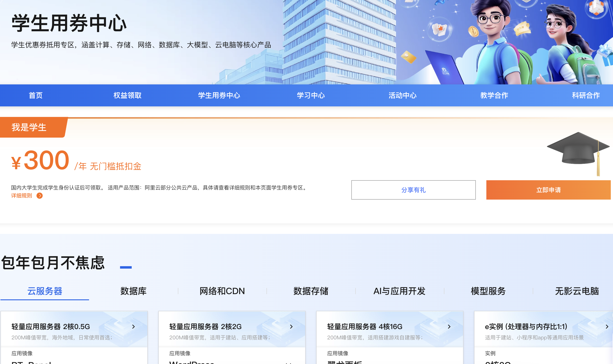Click 应用镜像 label in 2核0.5G card
The height and width of the screenshot is (364, 613).
click(22, 353)
